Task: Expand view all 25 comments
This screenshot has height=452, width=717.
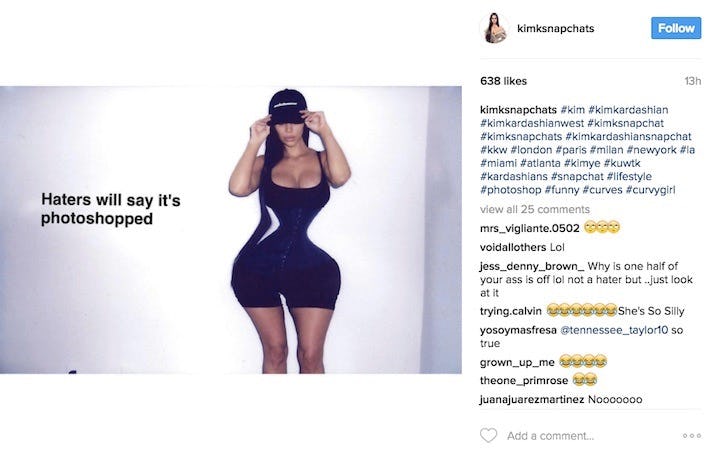Action: point(535,210)
